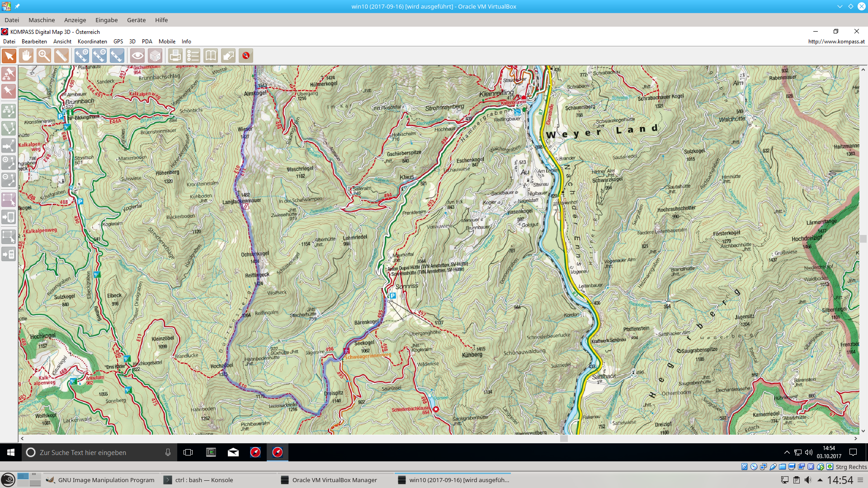Click the map scale increase button
Image resolution: width=868 pixels, height=488 pixels.
click(x=82, y=56)
